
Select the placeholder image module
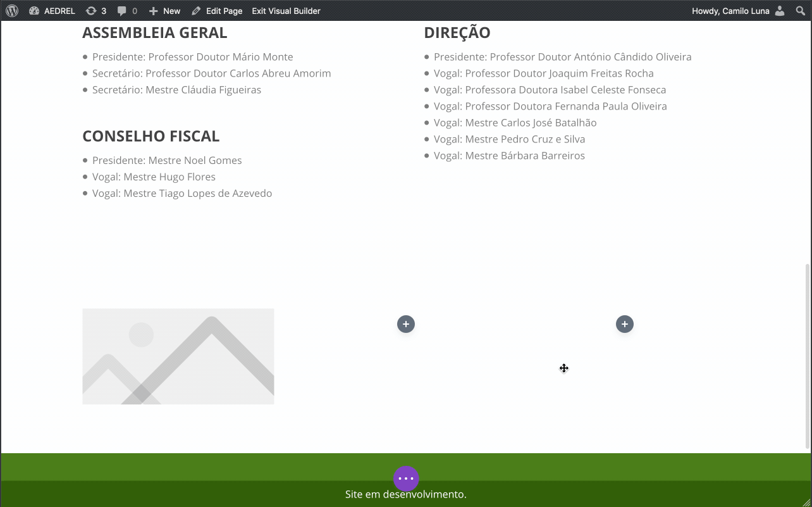coord(178,356)
